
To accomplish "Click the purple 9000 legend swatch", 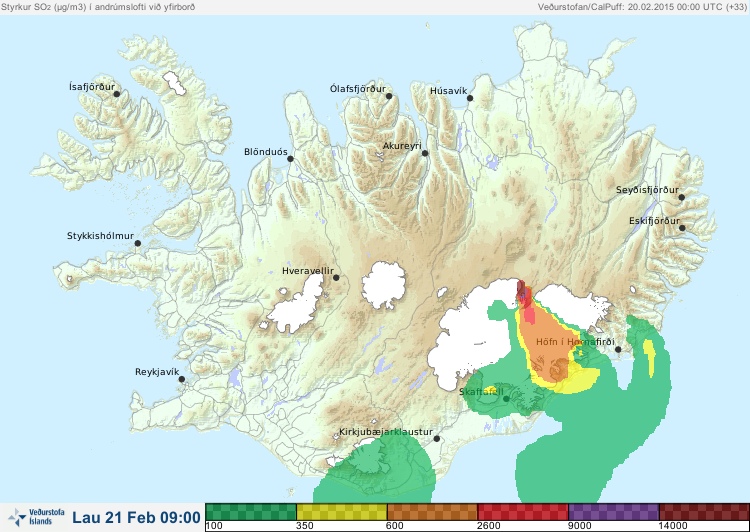I will click(x=614, y=511).
